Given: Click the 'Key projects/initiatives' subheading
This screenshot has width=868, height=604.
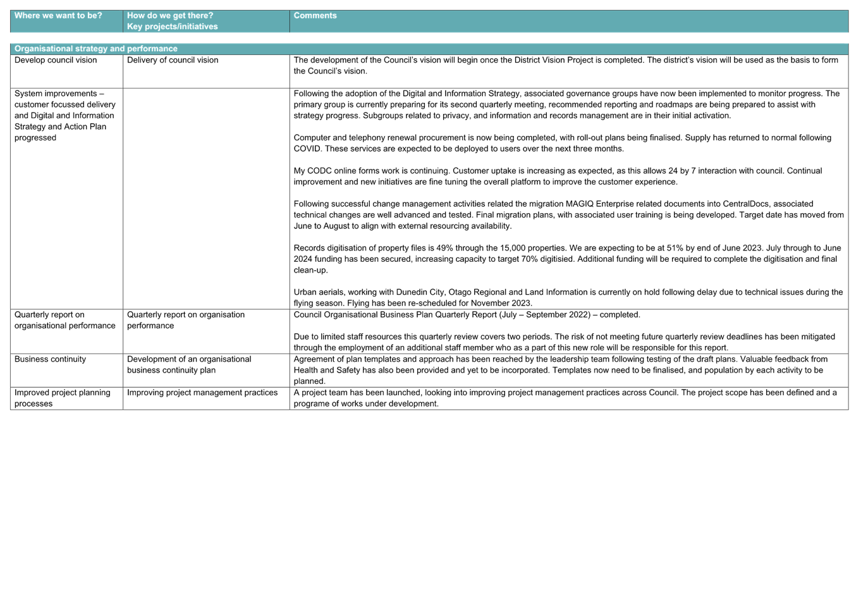Looking at the screenshot, I should coord(173,27).
